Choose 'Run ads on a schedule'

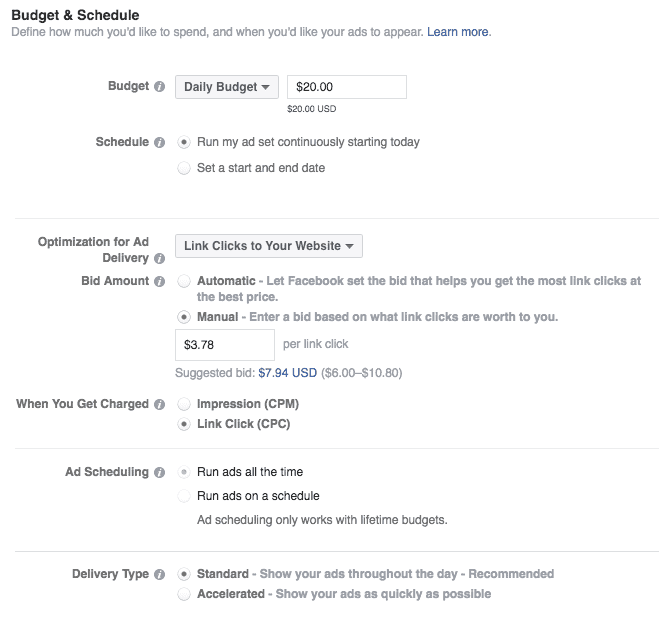pos(183,496)
